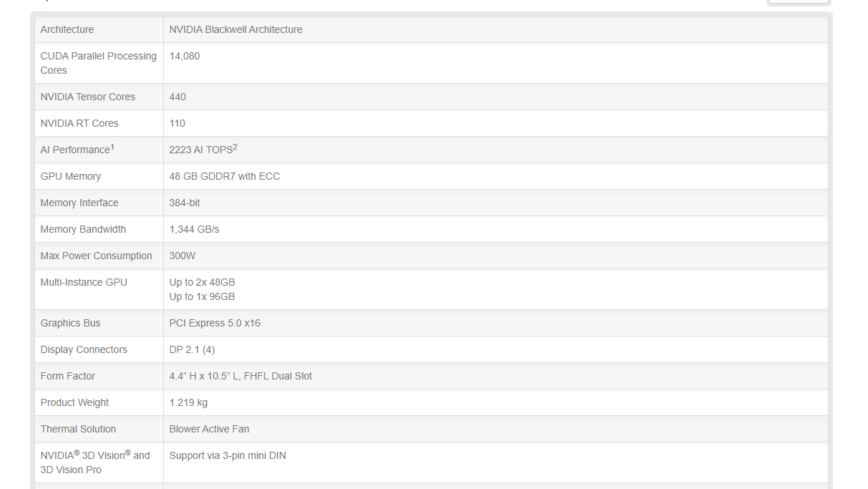The width and height of the screenshot is (868, 489).
Task: Select the Max Power Consumption label
Action: point(96,256)
